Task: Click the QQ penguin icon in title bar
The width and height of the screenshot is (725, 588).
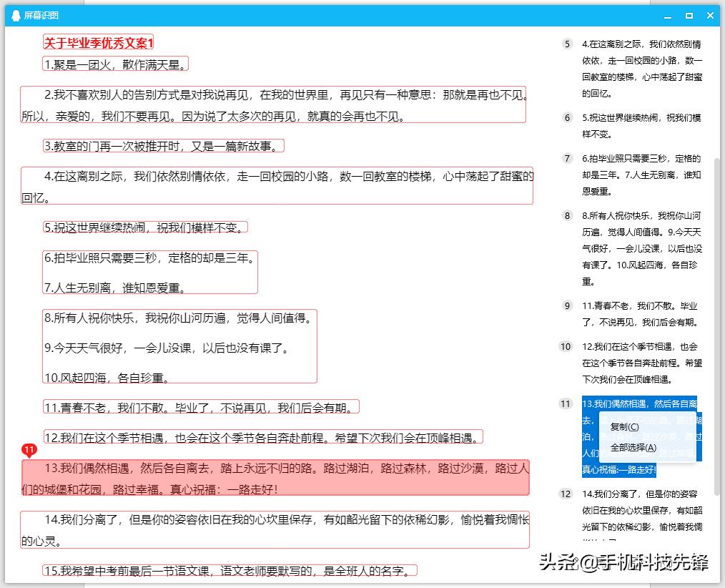Action: pos(15,14)
